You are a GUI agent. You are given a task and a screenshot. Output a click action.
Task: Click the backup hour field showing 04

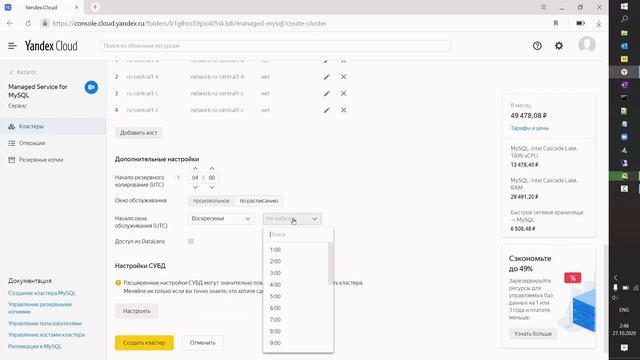195,178
